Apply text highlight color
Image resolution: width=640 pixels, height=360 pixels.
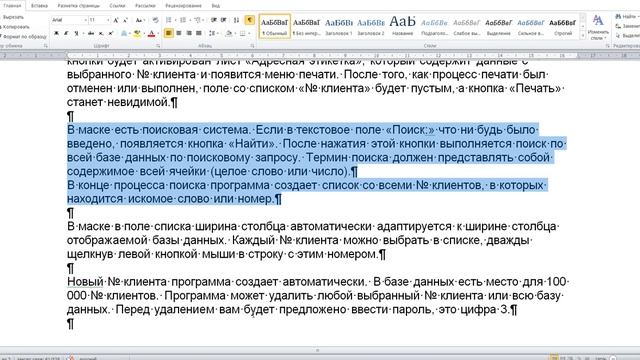[x=137, y=33]
